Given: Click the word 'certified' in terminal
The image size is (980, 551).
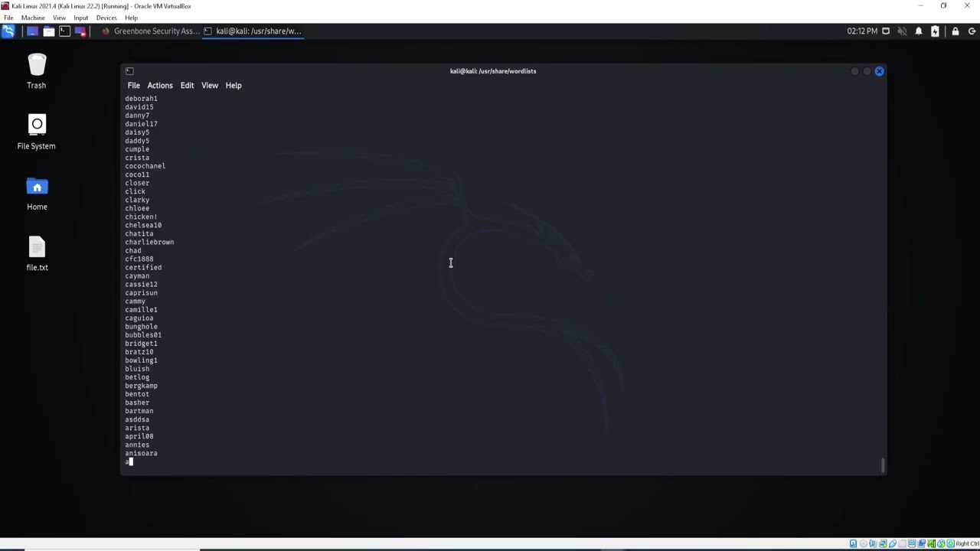Looking at the screenshot, I should click(143, 267).
